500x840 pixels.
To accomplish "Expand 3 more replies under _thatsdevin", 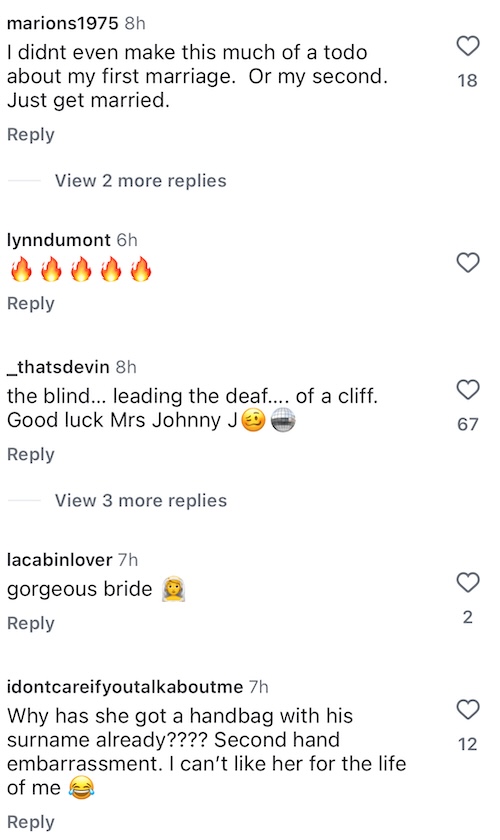I will [141, 500].
